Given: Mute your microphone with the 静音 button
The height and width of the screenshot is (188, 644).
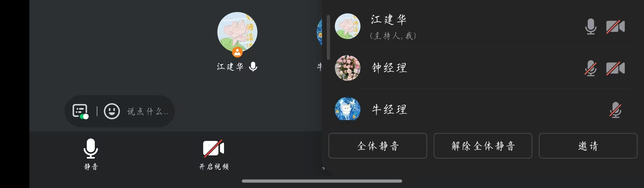Looking at the screenshot, I should pos(91,154).
